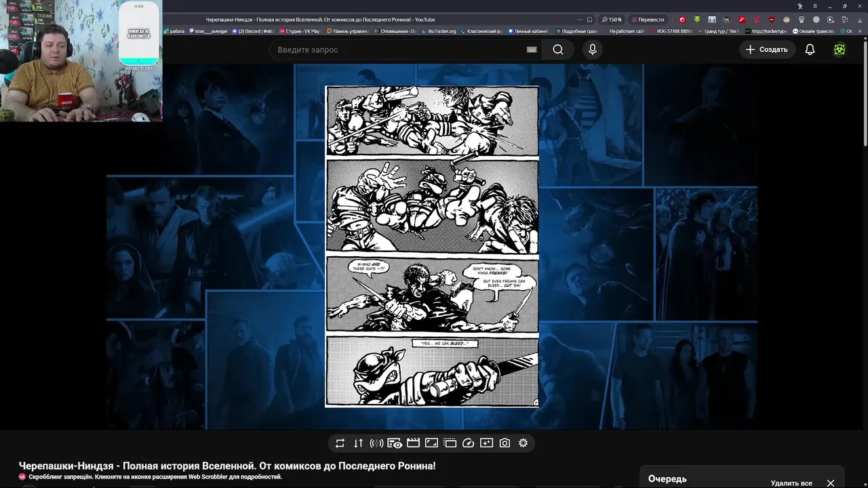
Task: Open the player enhancer settings gear
Action: (x=523, y=443)
